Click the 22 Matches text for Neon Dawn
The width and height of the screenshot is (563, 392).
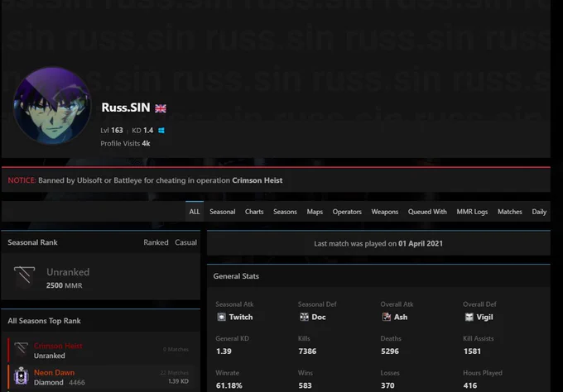[175, 373]
